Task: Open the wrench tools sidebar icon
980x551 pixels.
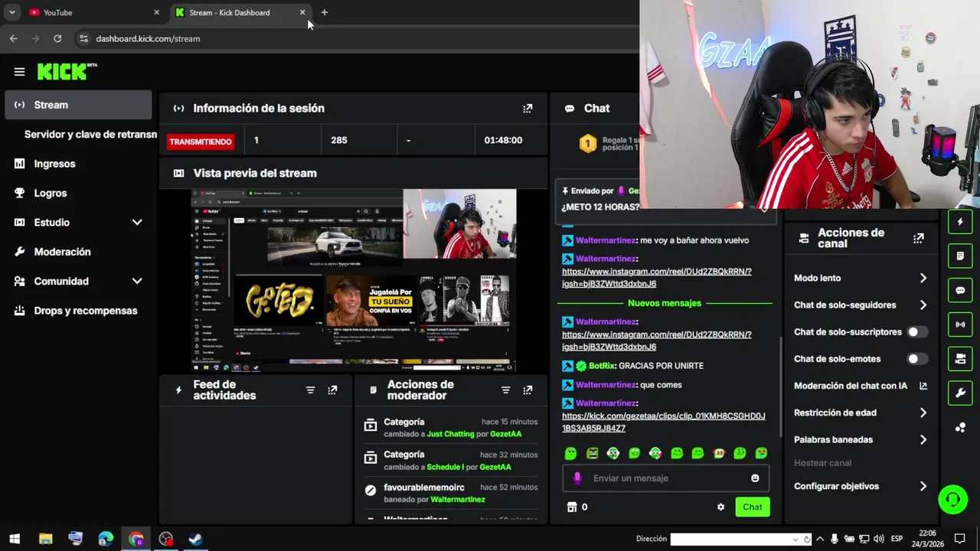Action: pos(960,393)
